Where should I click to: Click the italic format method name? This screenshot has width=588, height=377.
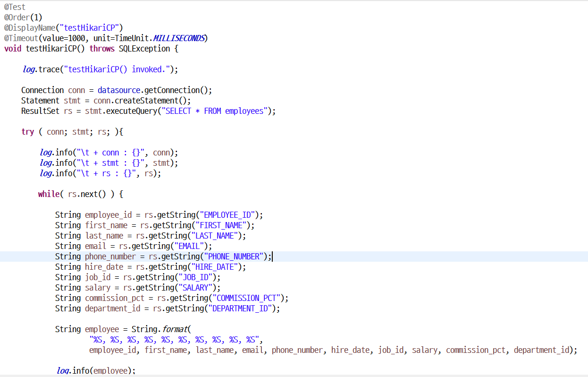pyautogui.click(x=174, y=329)
